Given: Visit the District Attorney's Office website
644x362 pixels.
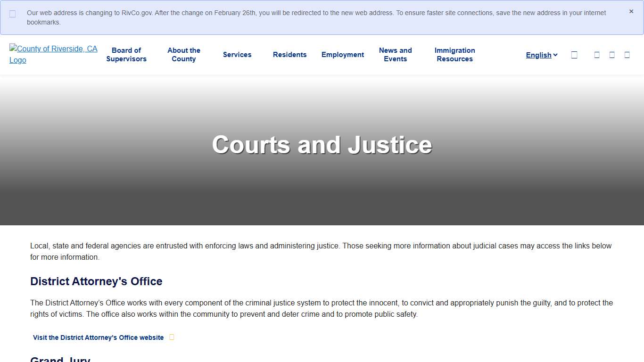Looking at the screenshot, I should click(98, 337).
